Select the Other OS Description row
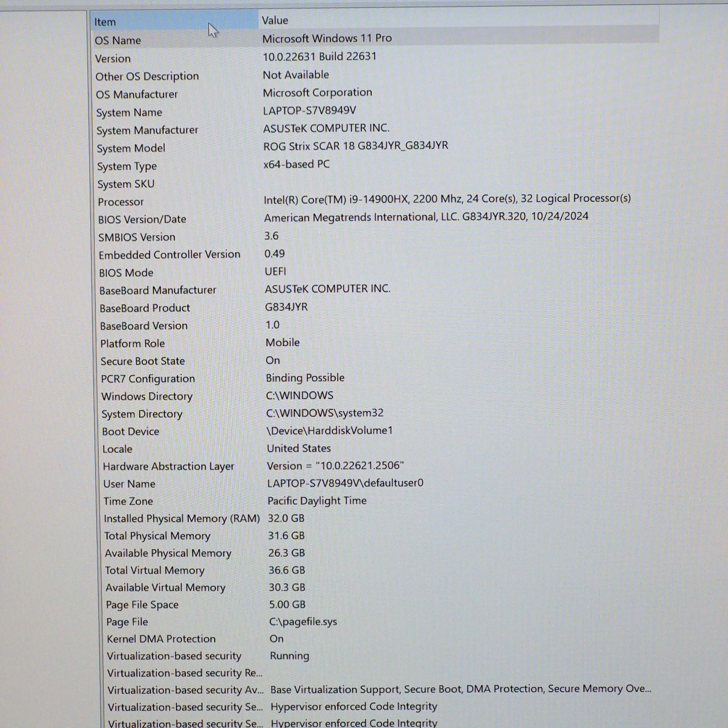728x728 pixels. (x=147, y=77)
